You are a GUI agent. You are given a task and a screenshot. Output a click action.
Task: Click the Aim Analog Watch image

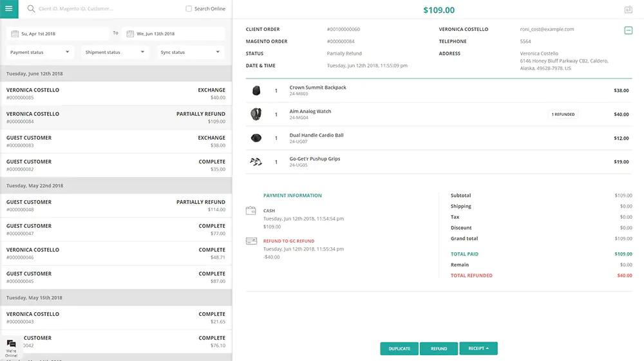(x=256, y=115)
